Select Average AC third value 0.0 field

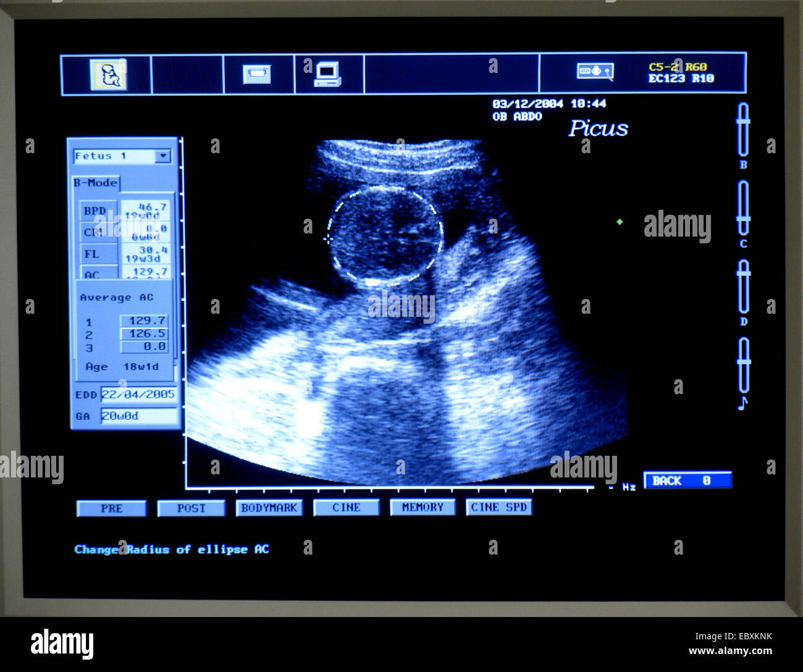click(144, 346)
